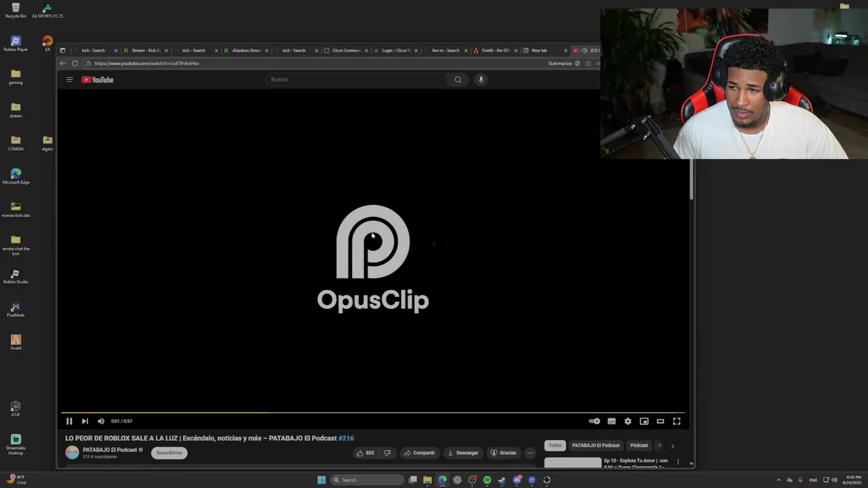The width and height of the screenshot is (868, 488).
Task: Dislike the podcast video
Action: (387, 453)
